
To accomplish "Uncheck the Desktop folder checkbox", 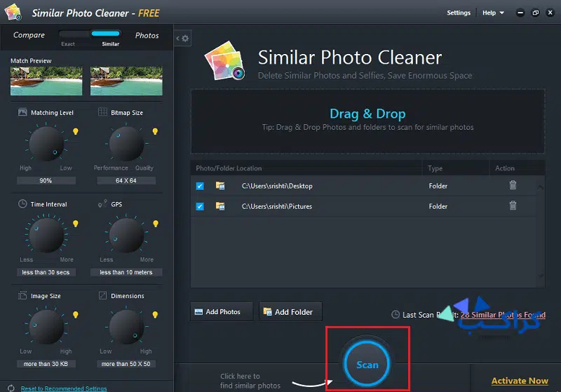I will tap(200, 186).
